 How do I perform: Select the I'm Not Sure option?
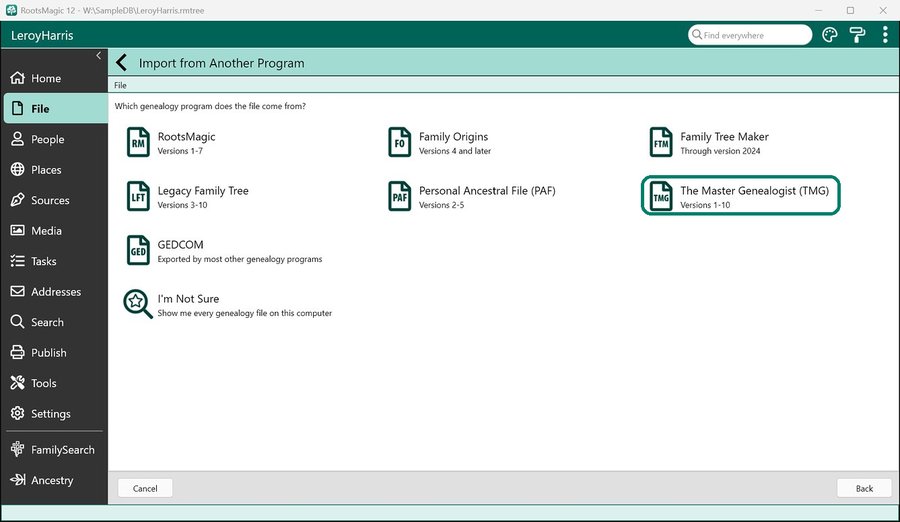click(x=227, y=304)
